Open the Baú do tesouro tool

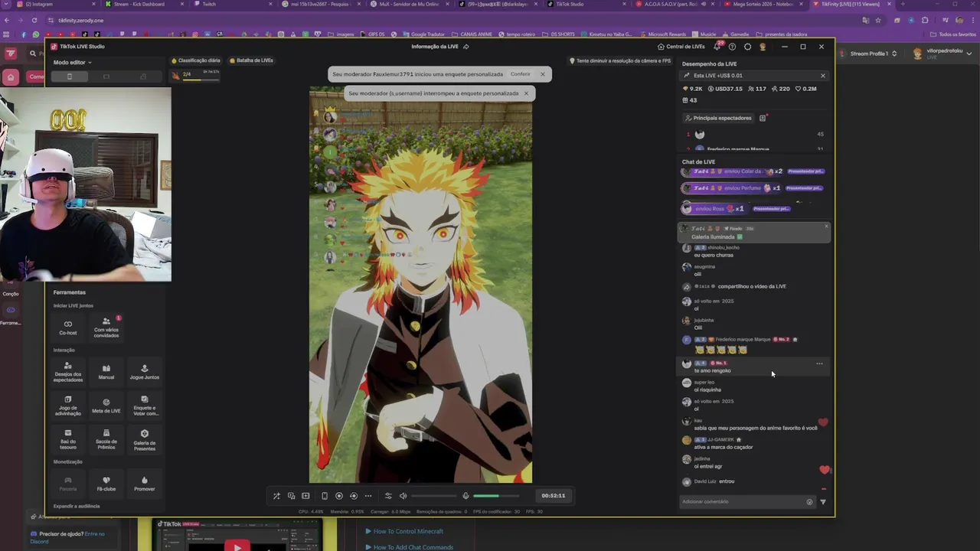(x=68, y=439)
